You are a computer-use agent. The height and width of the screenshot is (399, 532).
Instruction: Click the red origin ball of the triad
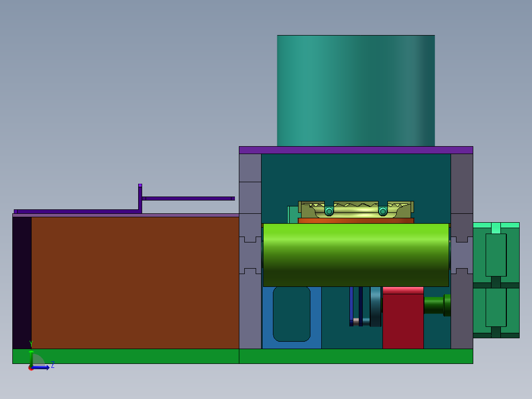click(31, 368)
